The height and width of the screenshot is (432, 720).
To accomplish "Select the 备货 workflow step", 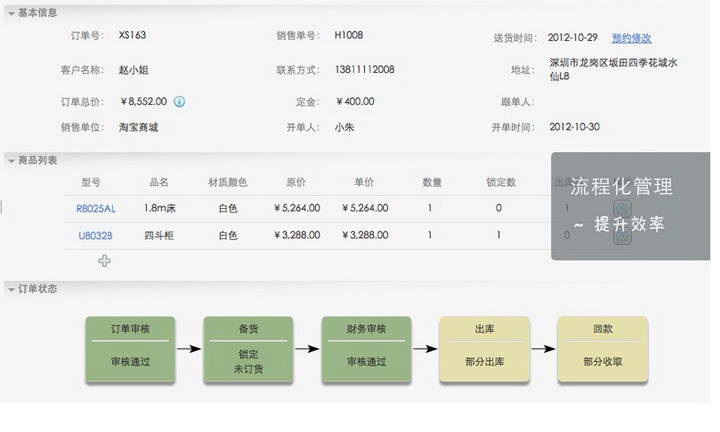I will pos(248,345).
